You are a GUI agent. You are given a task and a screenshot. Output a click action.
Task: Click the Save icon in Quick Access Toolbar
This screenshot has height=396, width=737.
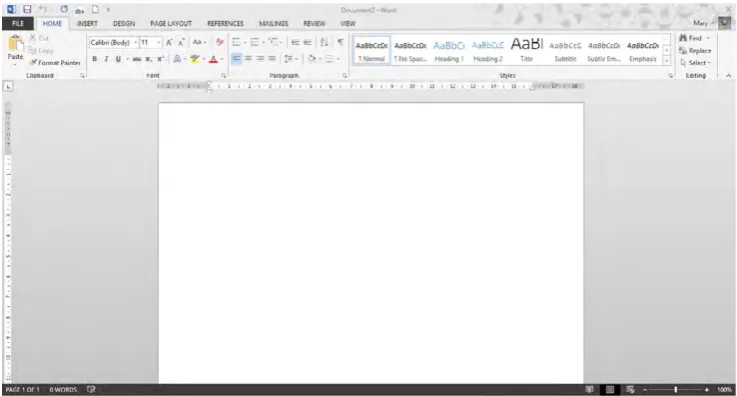coord(27,9)
